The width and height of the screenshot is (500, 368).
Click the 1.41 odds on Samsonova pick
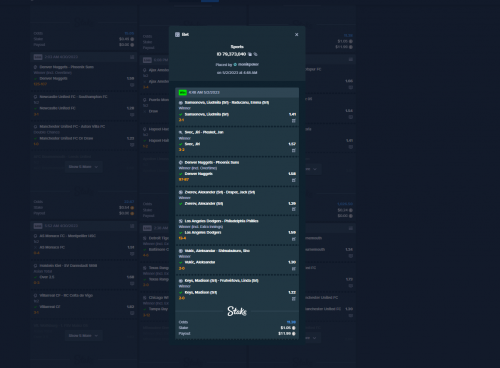[x=292, y=114]
